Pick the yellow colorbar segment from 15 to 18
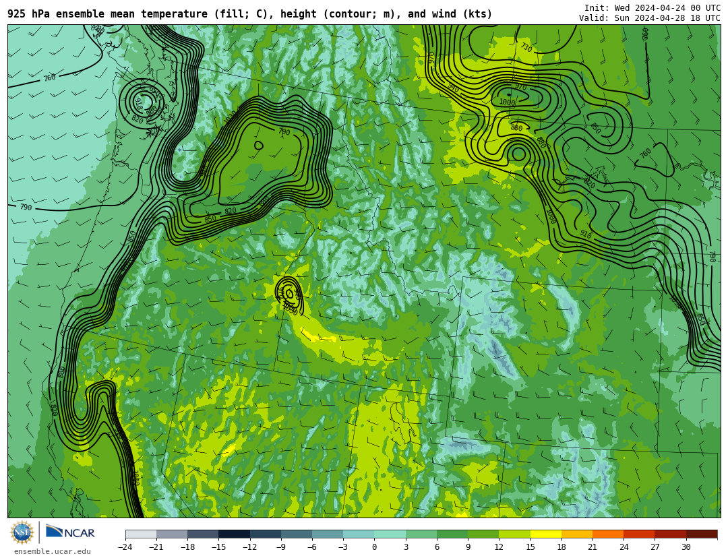This screenshot has height=560, width=728. point(546,534)
